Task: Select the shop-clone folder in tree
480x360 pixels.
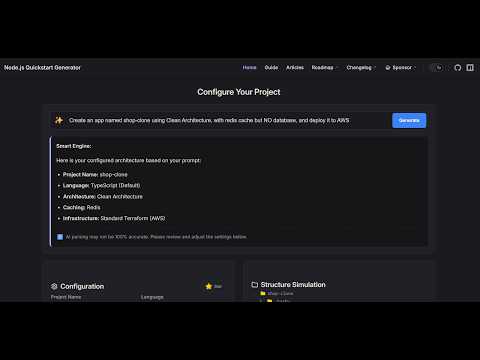Action: pyautogui.click(x=277, y=293)
